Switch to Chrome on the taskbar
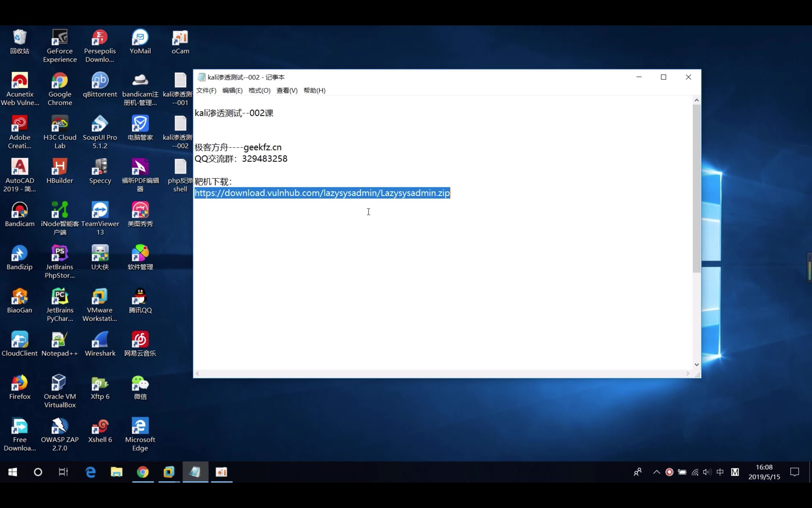Image resolution: width=812 pixels, height=508 pixels. point(143,472)
